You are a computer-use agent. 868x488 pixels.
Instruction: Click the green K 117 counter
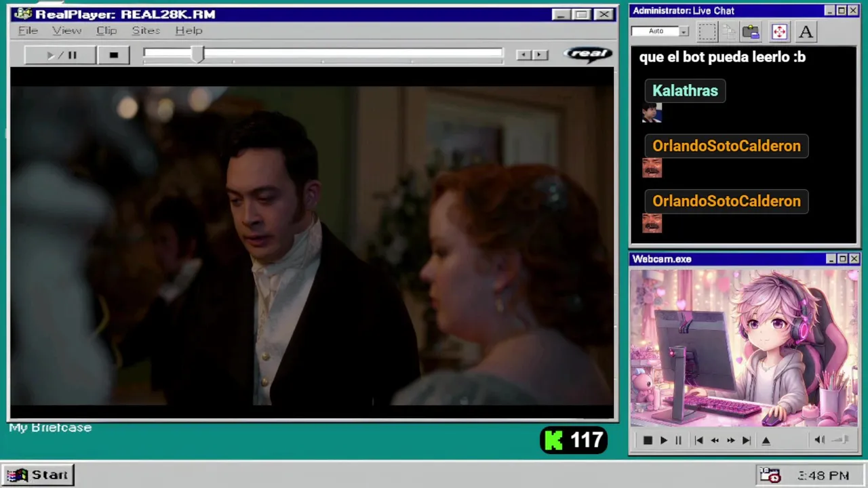574,441
